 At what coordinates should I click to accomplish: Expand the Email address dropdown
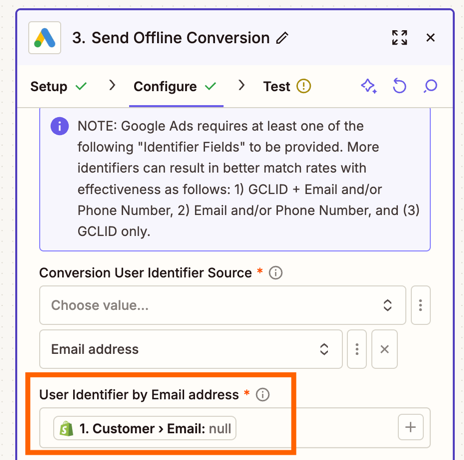click(191, 349)
